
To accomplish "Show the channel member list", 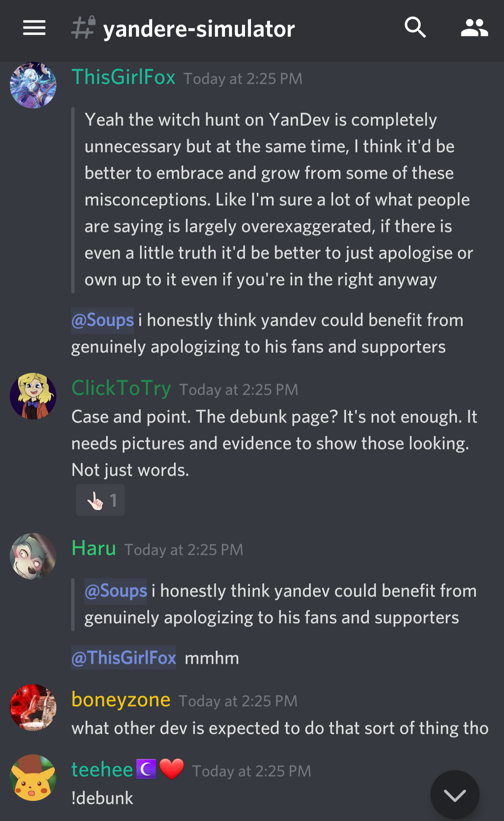I will pyautogui.click(x=474, y=28).
